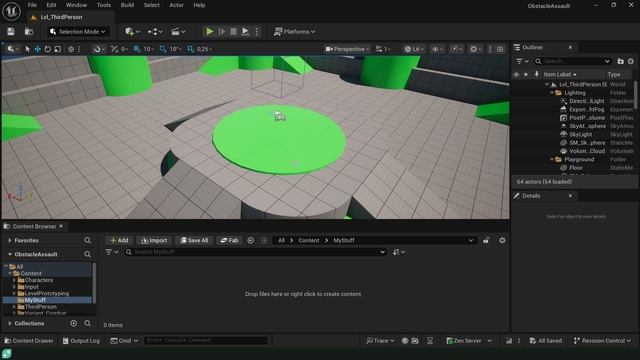Go back with the Content Browser history arrow
Image resolution: width=640 pixels, height=360 pixels.
251,240
